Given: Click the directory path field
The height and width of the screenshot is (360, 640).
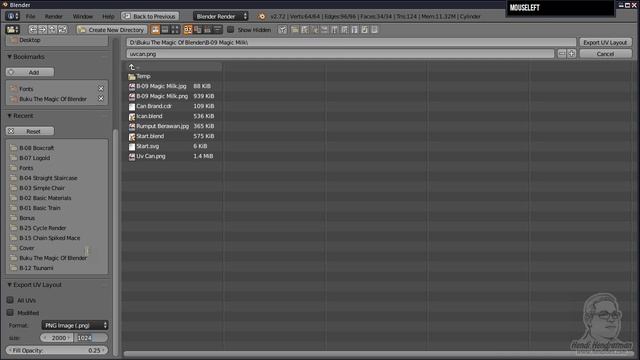Looking at the screenshot, I should (351, 42).
